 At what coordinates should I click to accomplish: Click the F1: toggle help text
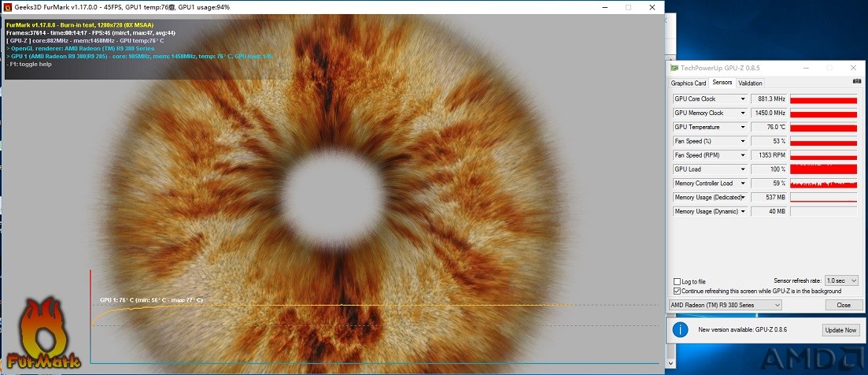click(29, 65)
